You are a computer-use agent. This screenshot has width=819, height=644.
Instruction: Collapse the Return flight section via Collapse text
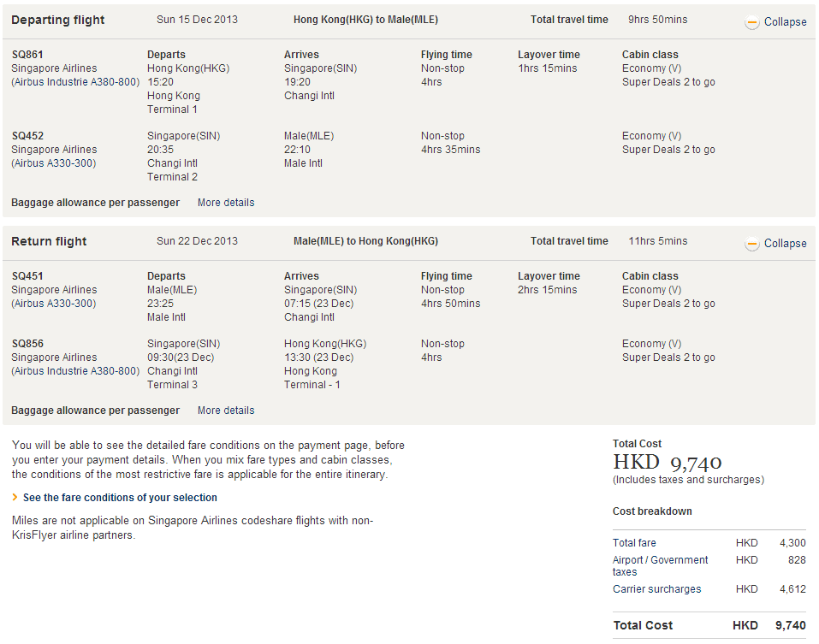785,244
